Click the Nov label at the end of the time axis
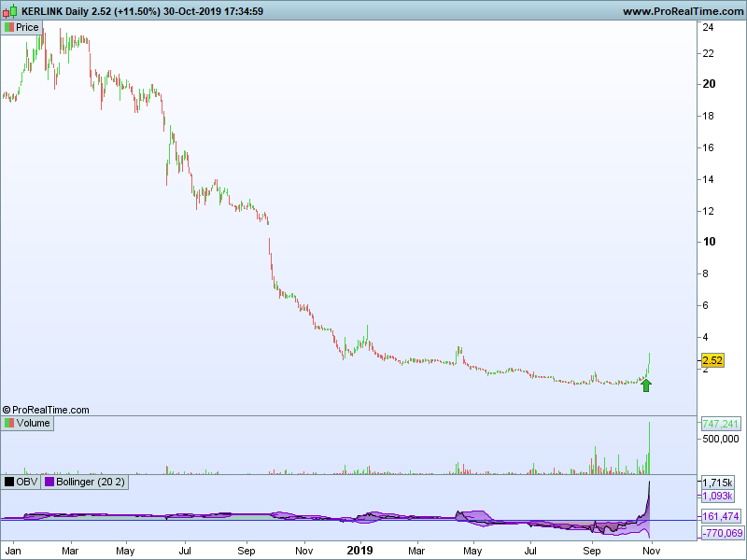The width and height of the screenshot is (747, 560). click(651, 551)
